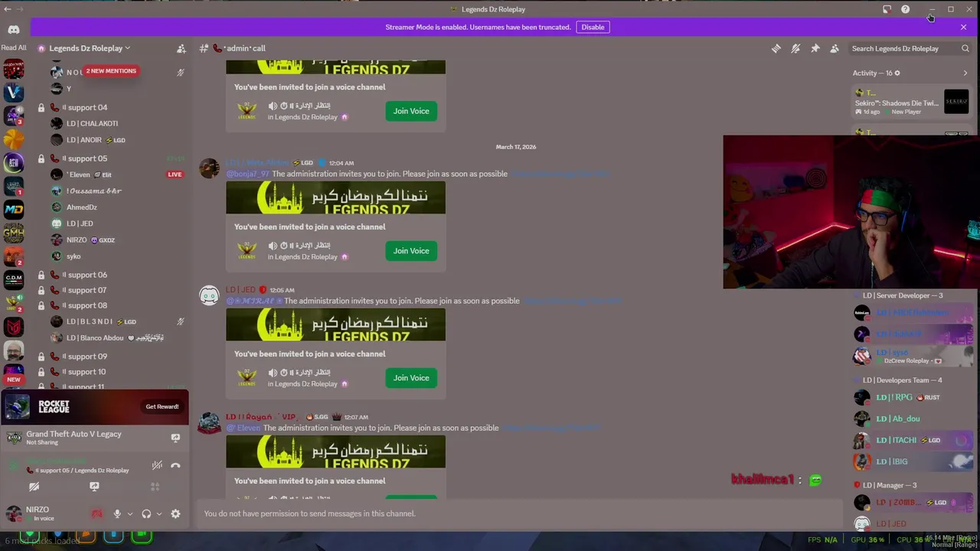Open Threads in the channel header

[776, 48]
